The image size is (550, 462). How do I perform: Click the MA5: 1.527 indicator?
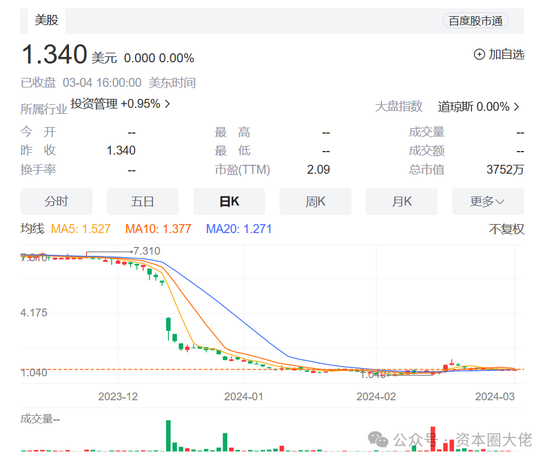click(81, 229)
